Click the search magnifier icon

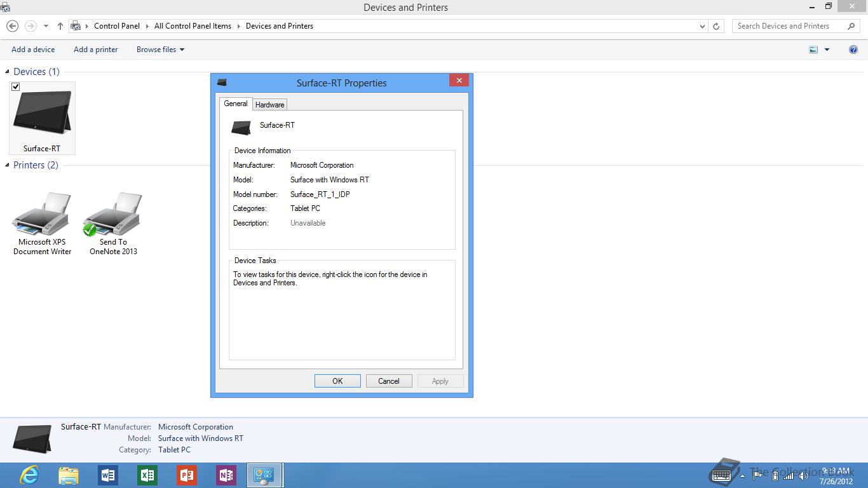point(851,26)
